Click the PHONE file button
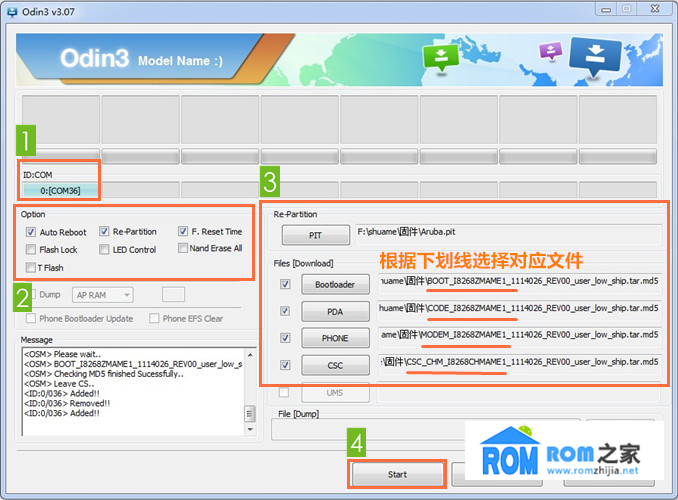Viewport: 678px width, 500px height. coord(335,338)
